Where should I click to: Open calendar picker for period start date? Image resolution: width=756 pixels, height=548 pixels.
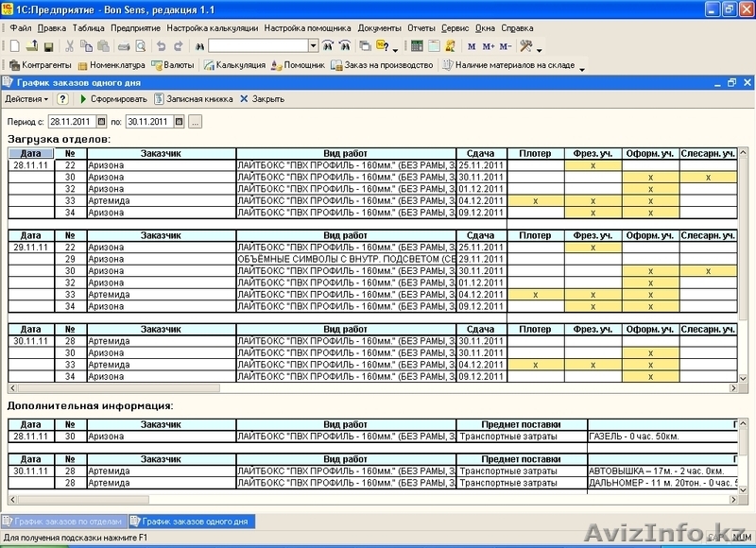tap(101, 122)
